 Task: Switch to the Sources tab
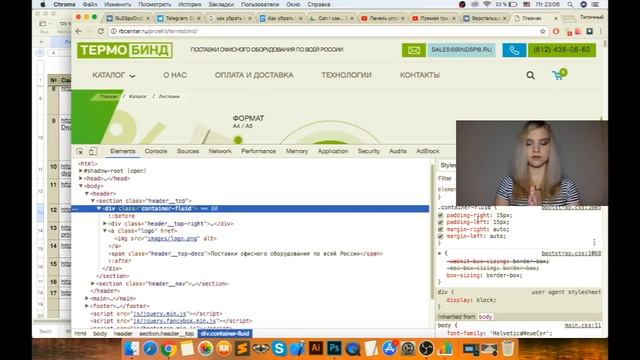pyautogui.click(x=188, y=151)
